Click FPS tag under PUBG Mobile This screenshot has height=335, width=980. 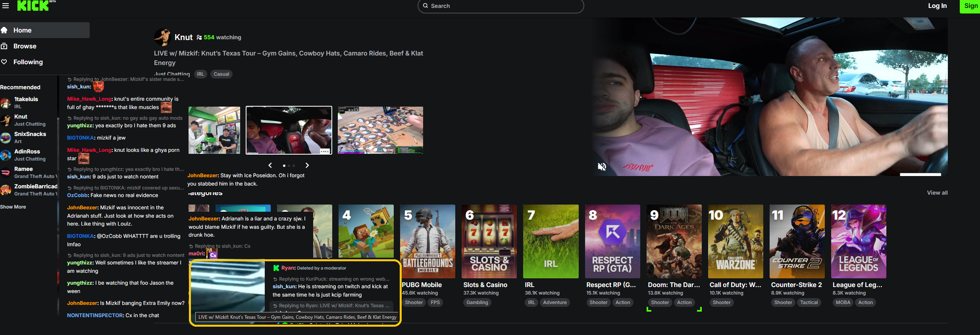click(435, 302)
